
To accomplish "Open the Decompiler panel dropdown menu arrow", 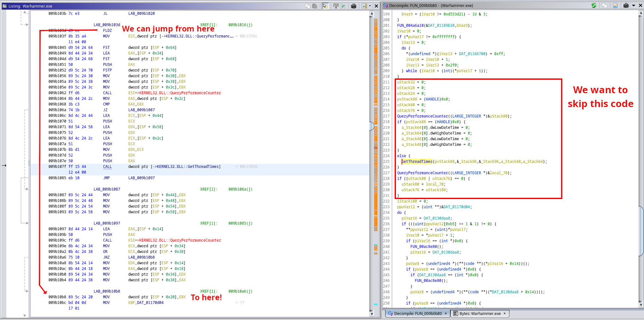I will [x=634, y=5].
